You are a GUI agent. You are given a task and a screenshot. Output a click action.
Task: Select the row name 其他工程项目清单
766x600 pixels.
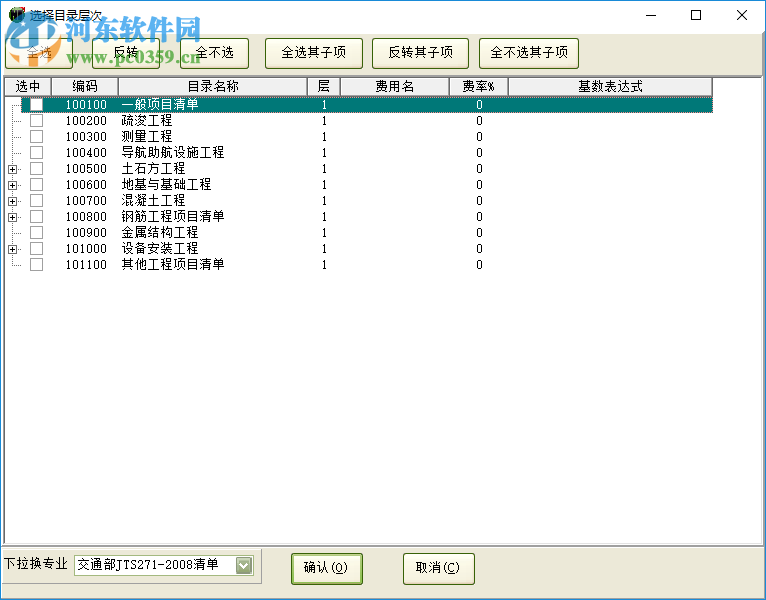(172, 265)
